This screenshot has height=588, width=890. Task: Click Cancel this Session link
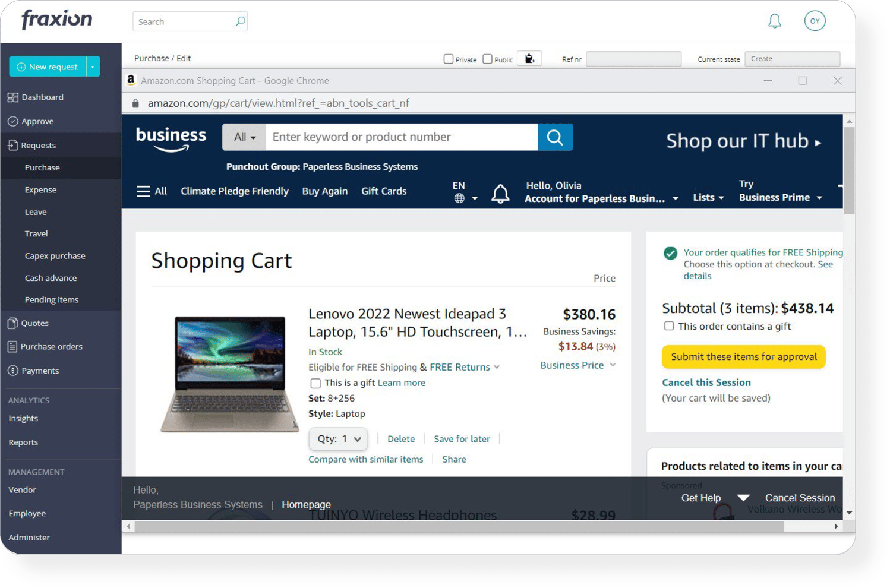pyautogui.click(x=706, y=382)
